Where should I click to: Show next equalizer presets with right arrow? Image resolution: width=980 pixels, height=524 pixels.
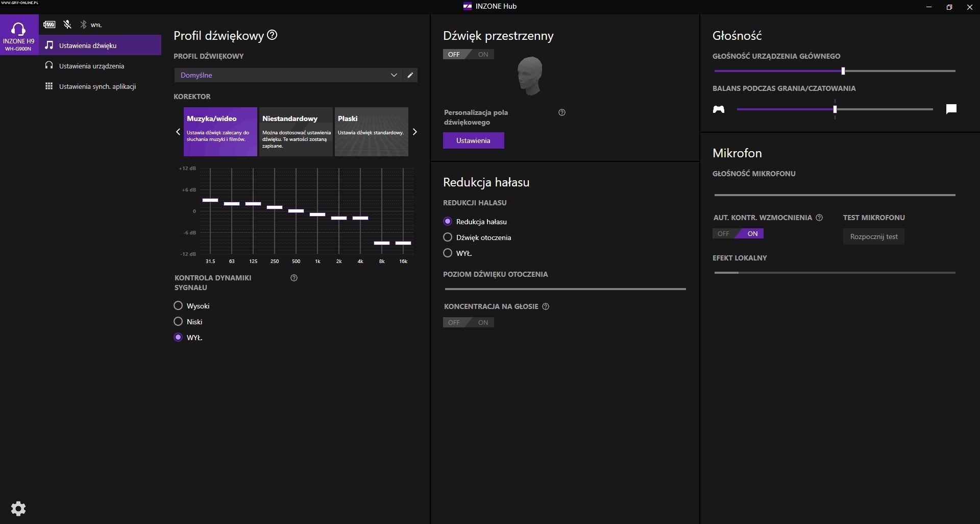(414, 132)
